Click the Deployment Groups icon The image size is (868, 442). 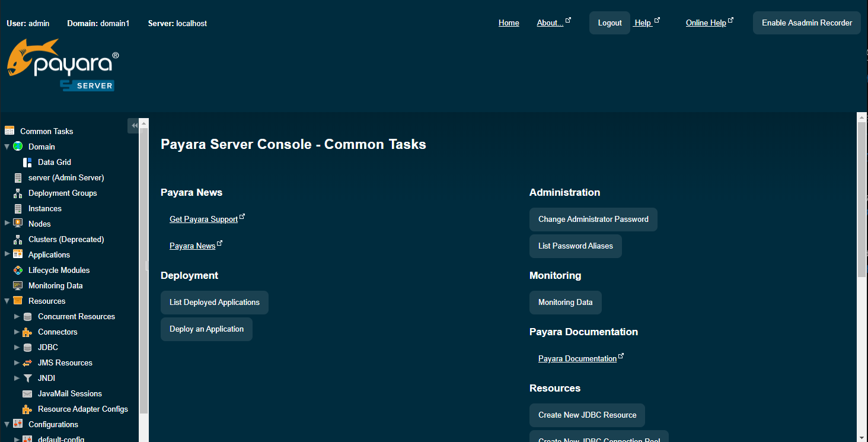click(x=18, y=193)
